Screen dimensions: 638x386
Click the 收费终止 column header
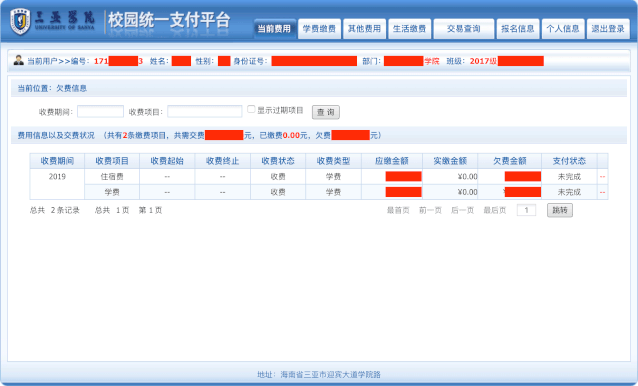[x=223, y=161]
